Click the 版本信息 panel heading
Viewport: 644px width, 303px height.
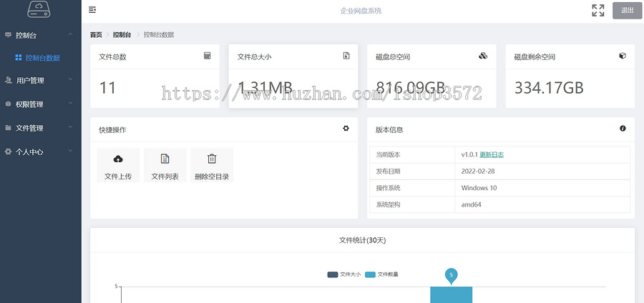click(x=389, y=130)
